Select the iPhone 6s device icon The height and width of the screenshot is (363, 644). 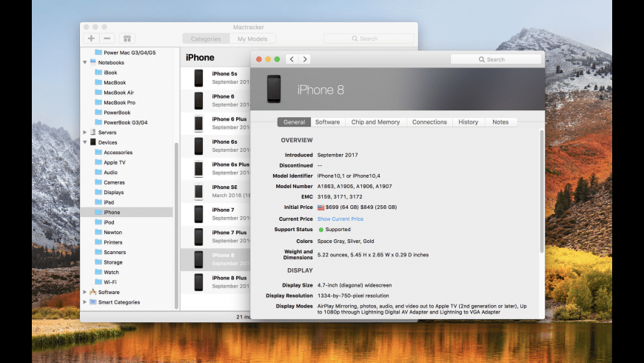click(x=199, y=145)
